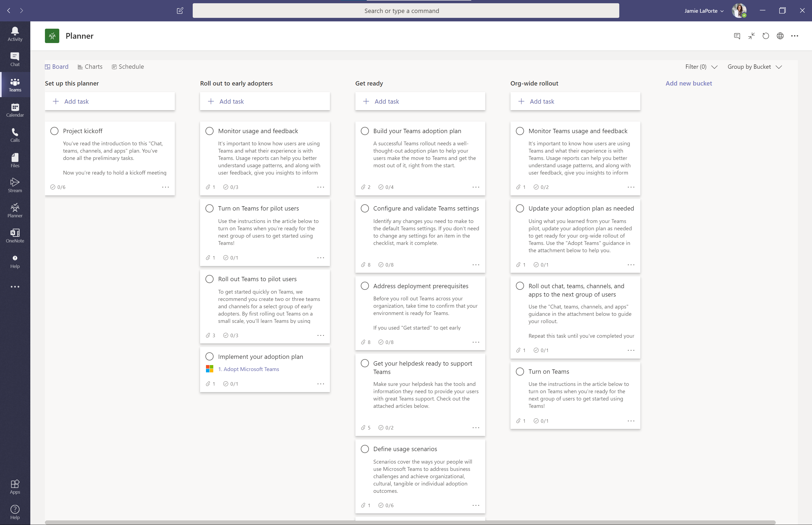The width and height of the screenshot is (812, 525).
Task: Open more tab options ellipsis
Action: click(x=795, y=36)
